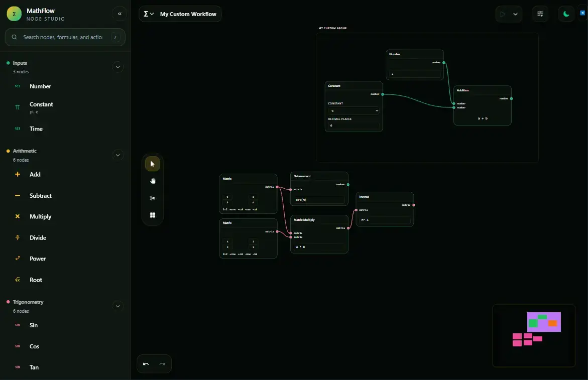Open the workflow settings sliders icon
588x380 pixels.
click(x=540, y=14)
